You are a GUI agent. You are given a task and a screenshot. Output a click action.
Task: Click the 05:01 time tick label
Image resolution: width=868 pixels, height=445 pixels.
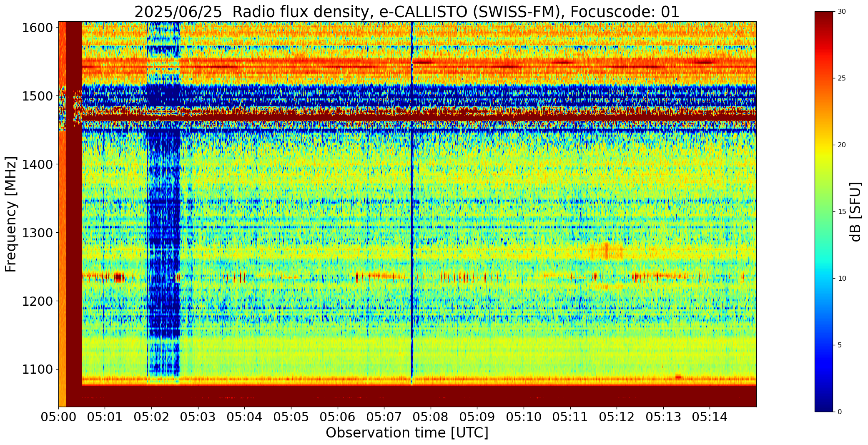pyautogui.click(x=105, y=417)
